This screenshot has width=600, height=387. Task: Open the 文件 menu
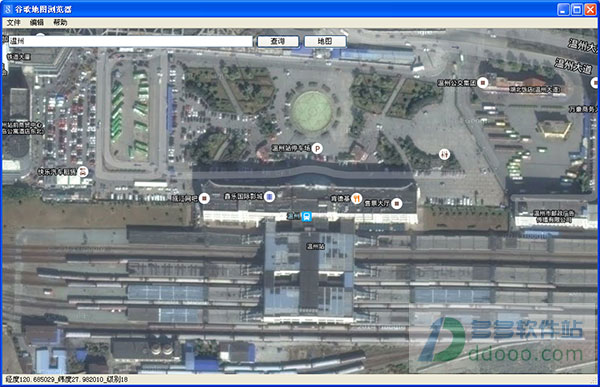(x=13, y=23)
